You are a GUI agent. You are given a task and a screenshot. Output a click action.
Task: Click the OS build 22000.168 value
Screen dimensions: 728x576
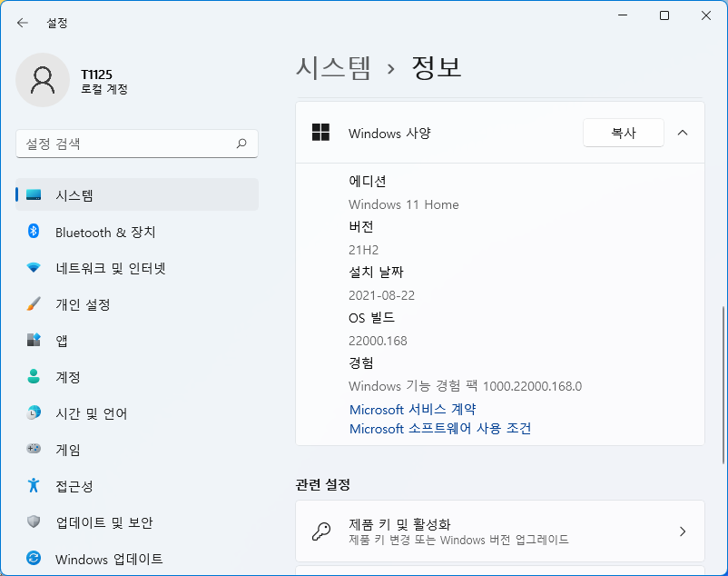click(x=378, y=341)
